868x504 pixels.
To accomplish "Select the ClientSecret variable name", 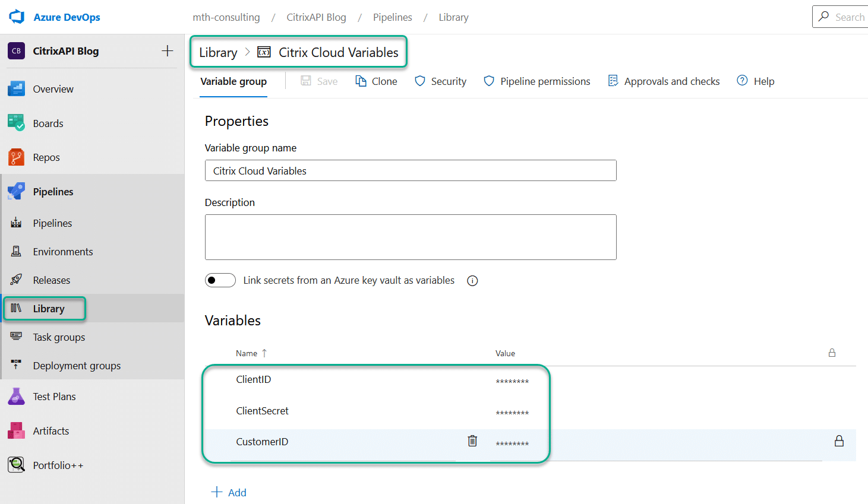I will pos(263,411).
